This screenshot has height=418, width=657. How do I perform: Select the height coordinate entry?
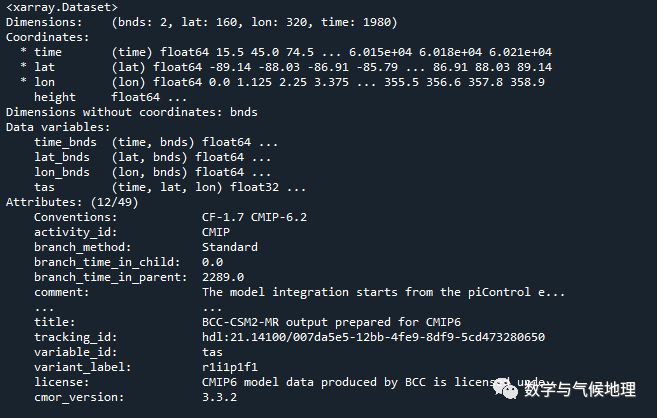(x=54, y=97)
